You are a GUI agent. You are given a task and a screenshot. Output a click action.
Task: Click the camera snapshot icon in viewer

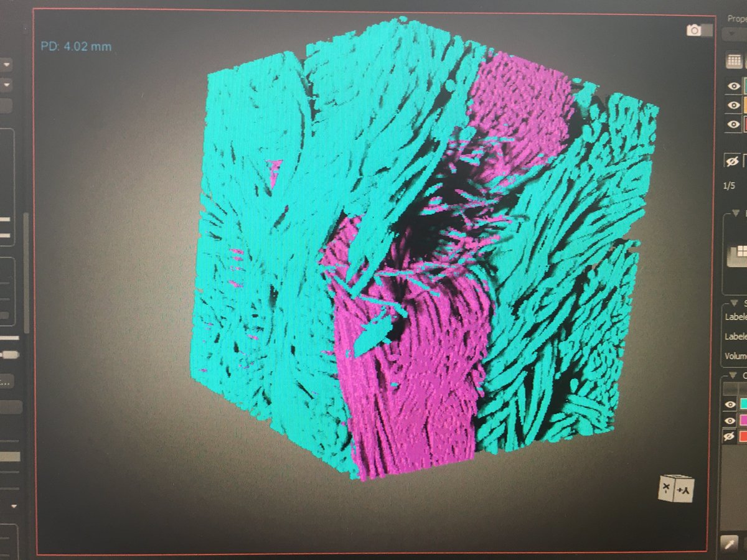tap(693, 30)
